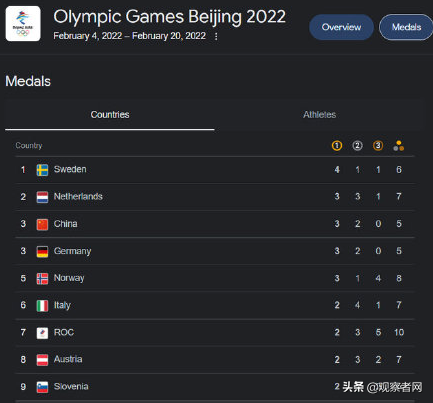This screenshot has width=433, height=403.
Task: Open Italy in the medal table
Action: click(x=215, y=305)
